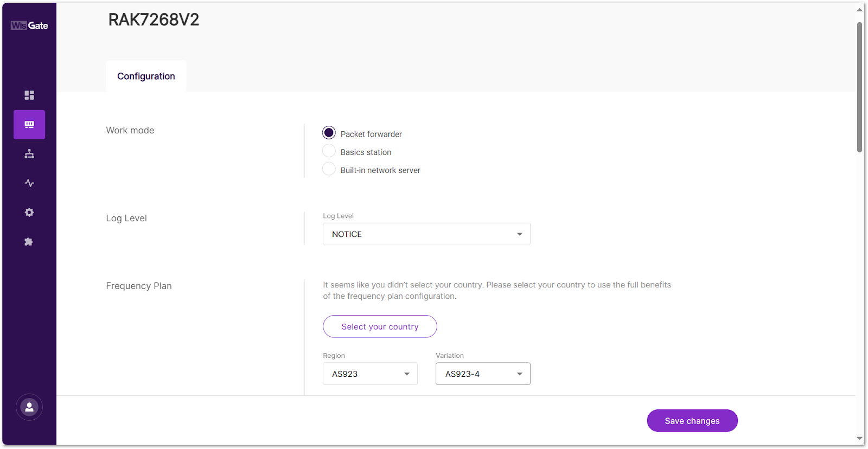Click the user account avatar icon

29,407
